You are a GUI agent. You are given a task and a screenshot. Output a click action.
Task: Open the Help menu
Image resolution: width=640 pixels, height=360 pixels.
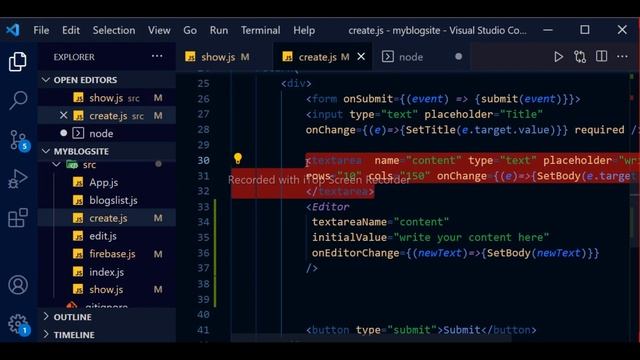[x=304, y=30]
